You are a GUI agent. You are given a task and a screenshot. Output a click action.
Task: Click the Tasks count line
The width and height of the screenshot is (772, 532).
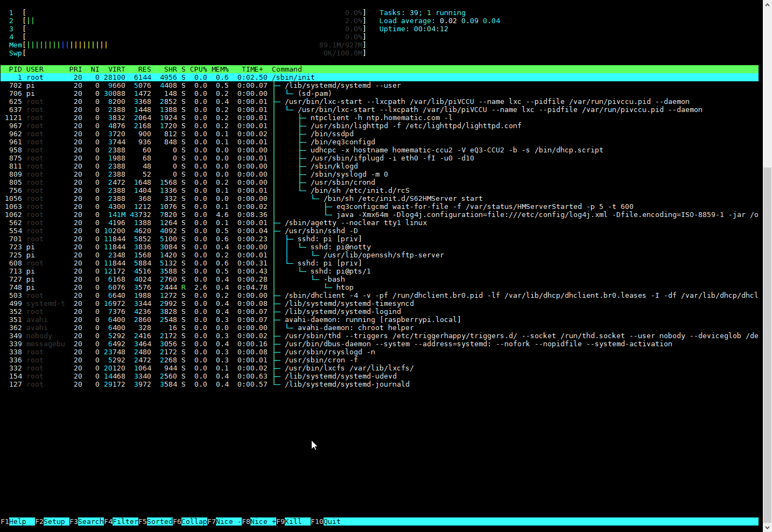[x=423, y=13]
